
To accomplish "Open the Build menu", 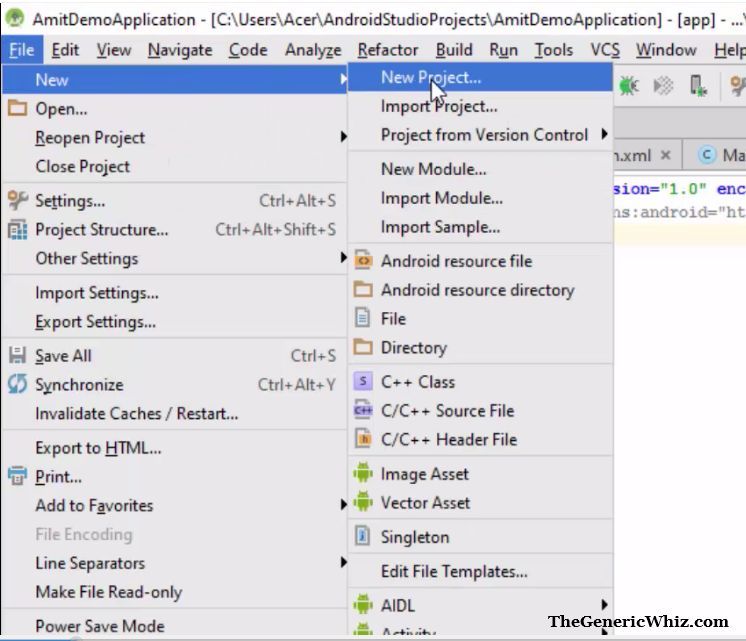I will pyautogui.click(x=454, y=50).
